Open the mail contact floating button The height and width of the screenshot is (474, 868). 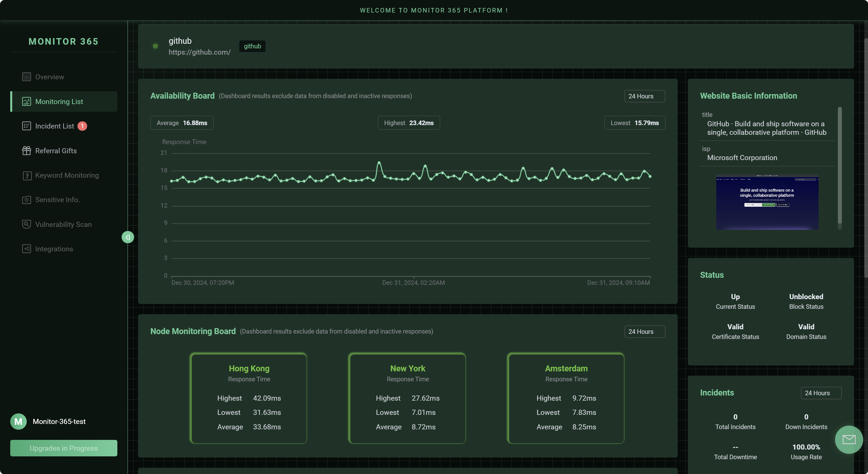click(x=849, y=440)
